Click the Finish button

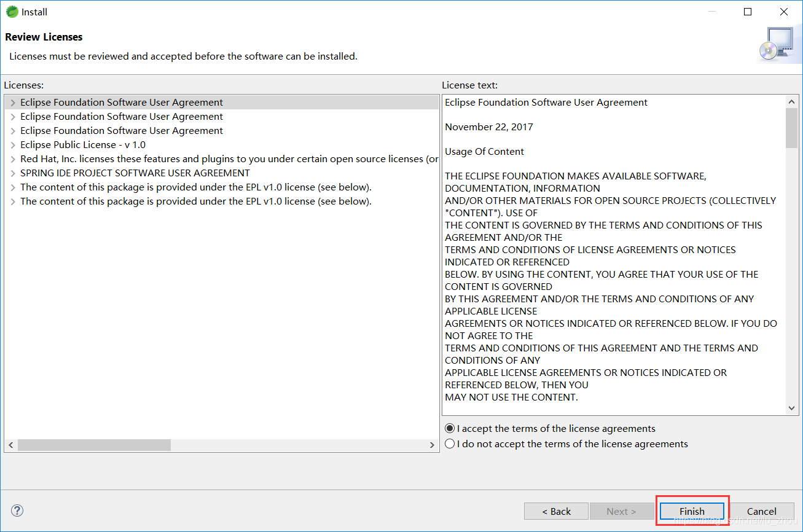tap(692, 511)
